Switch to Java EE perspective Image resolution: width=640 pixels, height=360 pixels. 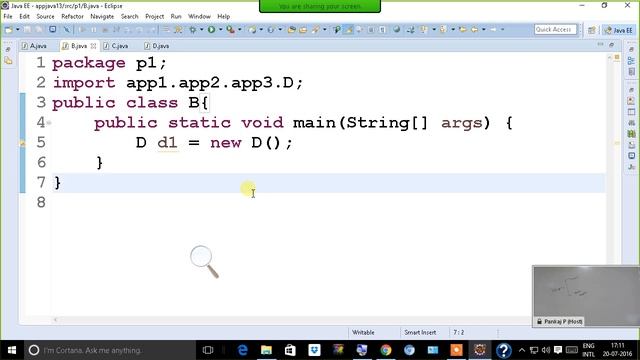[x=618, y=30]
